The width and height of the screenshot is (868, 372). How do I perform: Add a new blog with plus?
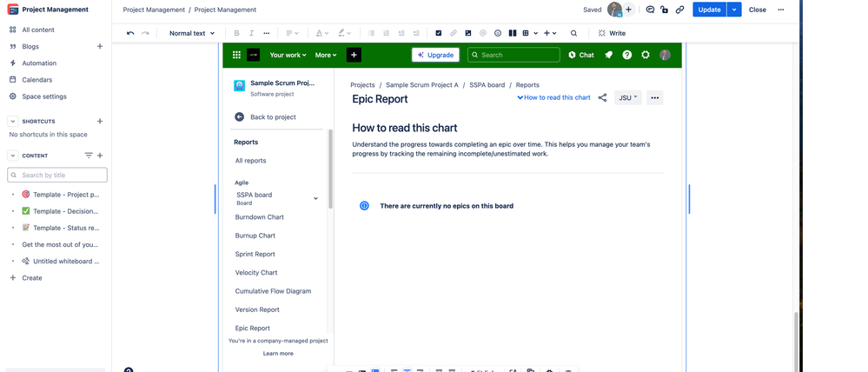point(100,47)
